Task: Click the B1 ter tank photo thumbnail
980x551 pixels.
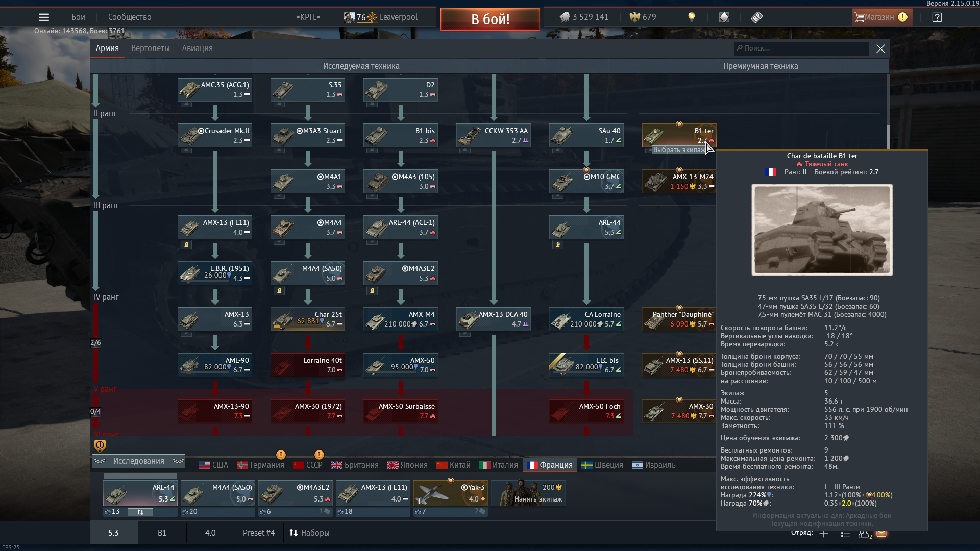Action: pos(822,230)
